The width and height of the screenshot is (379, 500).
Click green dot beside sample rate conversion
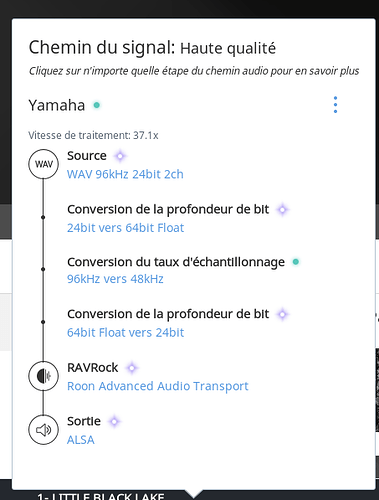coord(296,262)
